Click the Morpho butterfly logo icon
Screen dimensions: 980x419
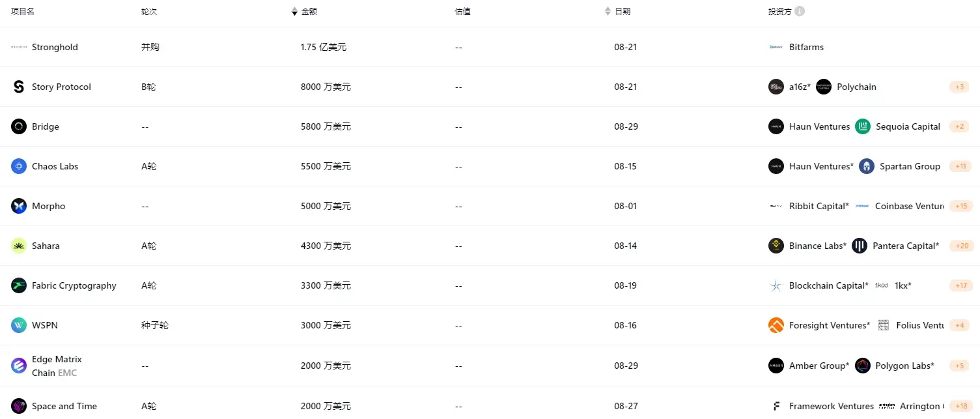19,206
